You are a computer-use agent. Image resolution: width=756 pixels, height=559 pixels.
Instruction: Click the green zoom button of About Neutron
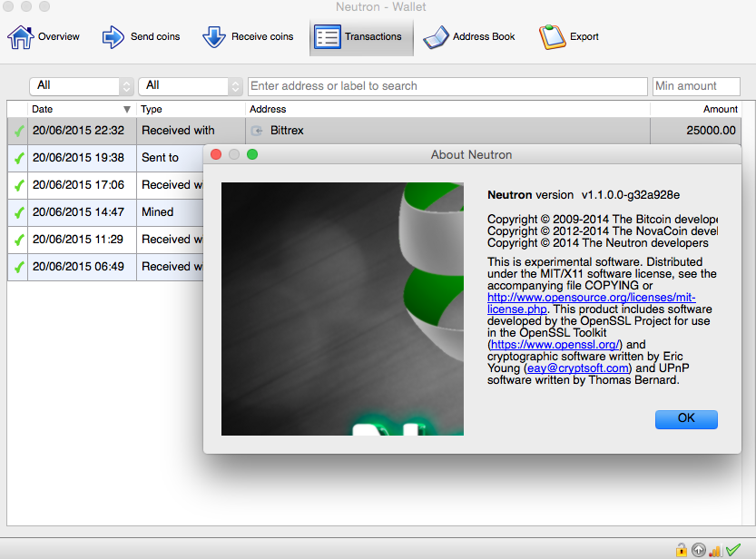point(252,154)
